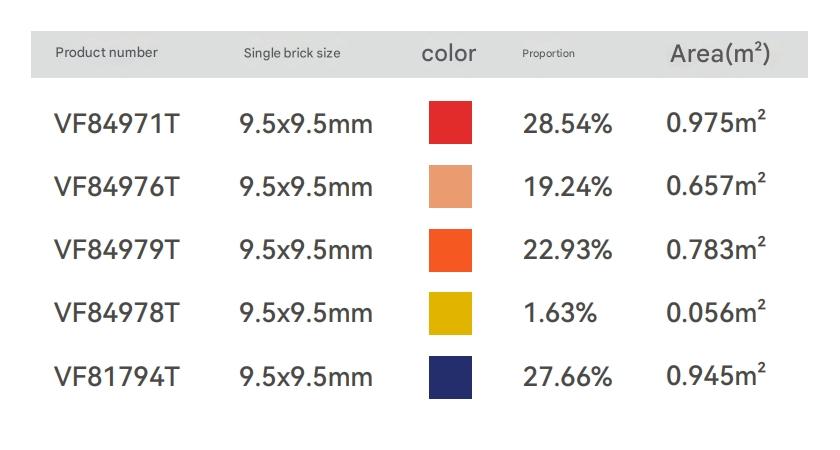840x450 pixels.
Task: Select the navy blue color swatch
Action: 450,377
